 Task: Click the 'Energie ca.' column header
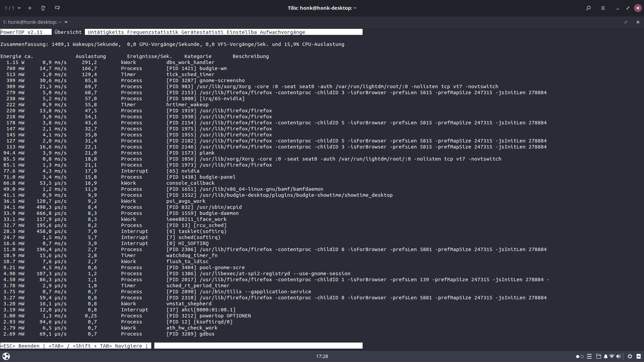(x=16, y=56)
